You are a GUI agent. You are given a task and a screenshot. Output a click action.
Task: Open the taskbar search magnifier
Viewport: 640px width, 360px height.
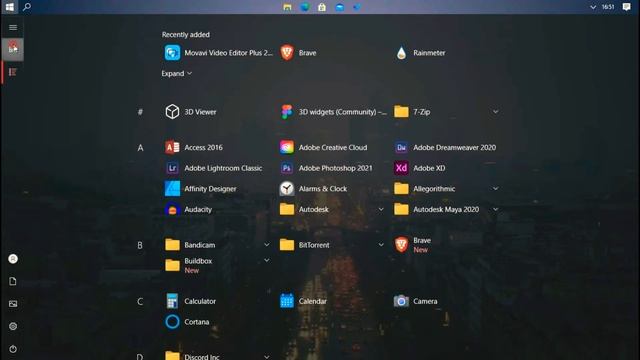click(27, 7)
